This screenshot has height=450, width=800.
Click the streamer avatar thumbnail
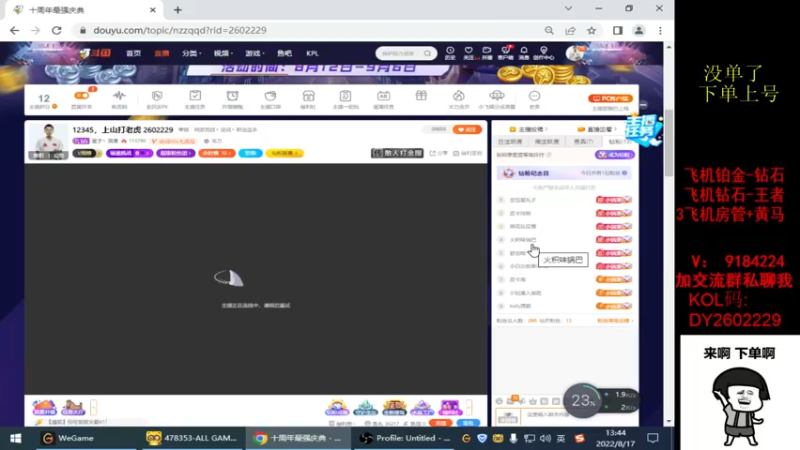(x=48, y=141)
